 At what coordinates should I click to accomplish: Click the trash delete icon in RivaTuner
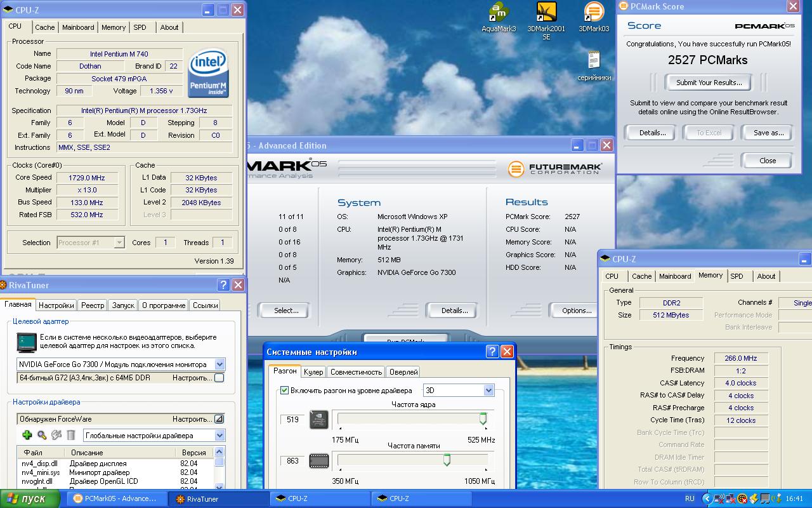71,435
